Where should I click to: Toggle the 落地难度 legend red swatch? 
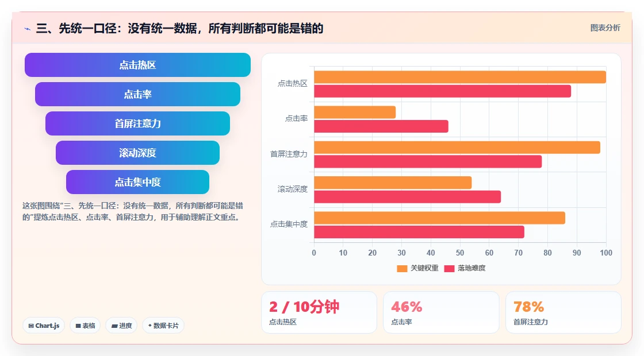pyautogui.click(x=449, y=268)
